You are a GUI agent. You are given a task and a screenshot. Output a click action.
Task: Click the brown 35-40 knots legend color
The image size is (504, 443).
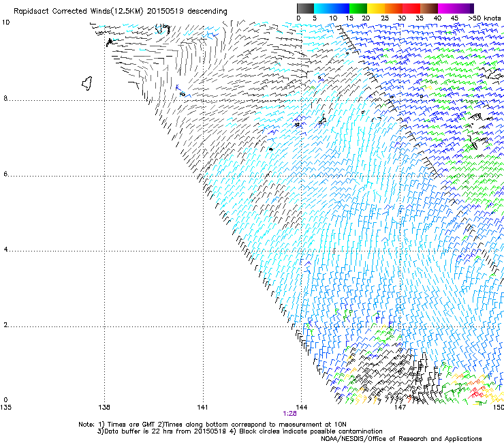pos(429,8)
